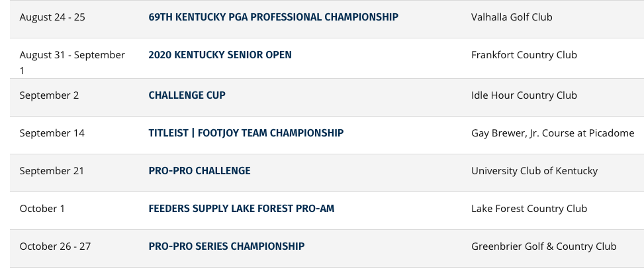The image size is (644, 269).
Task: Click the Idle Hour Country Club venue
Action: click(524, 95)
